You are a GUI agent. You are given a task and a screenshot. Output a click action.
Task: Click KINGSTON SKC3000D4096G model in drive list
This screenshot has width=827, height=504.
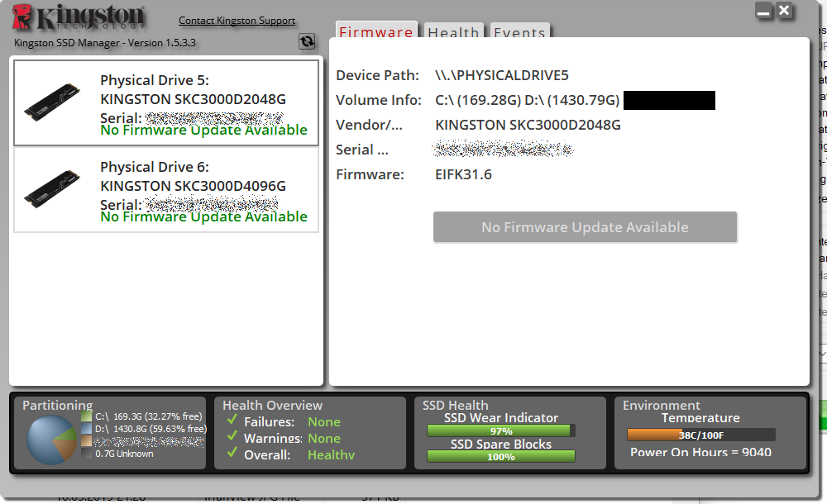click(193, 186)
